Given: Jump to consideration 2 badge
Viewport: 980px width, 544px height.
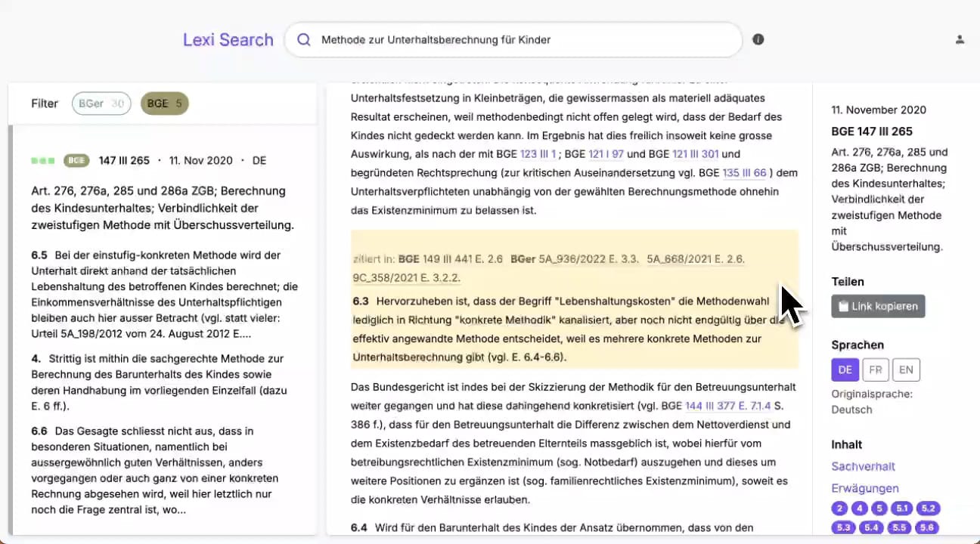Looking at the screenshot, I should pos(839,508).
